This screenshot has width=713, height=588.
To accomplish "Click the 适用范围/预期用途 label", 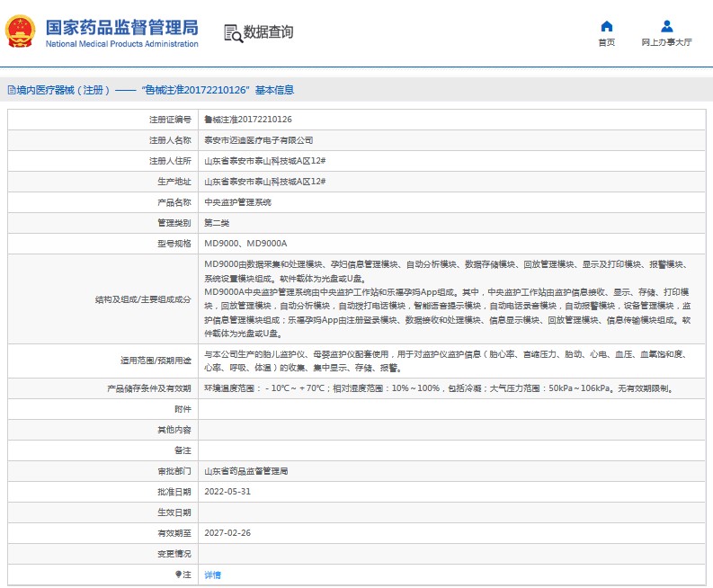I will [156, 361].
